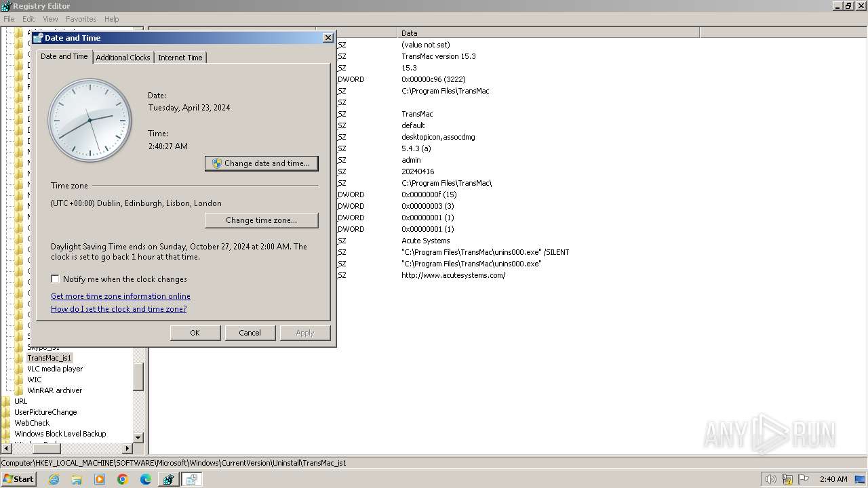Select Windows Block Level Backup key
This screenshot has width=868, height=488.
tap(60, 434)
